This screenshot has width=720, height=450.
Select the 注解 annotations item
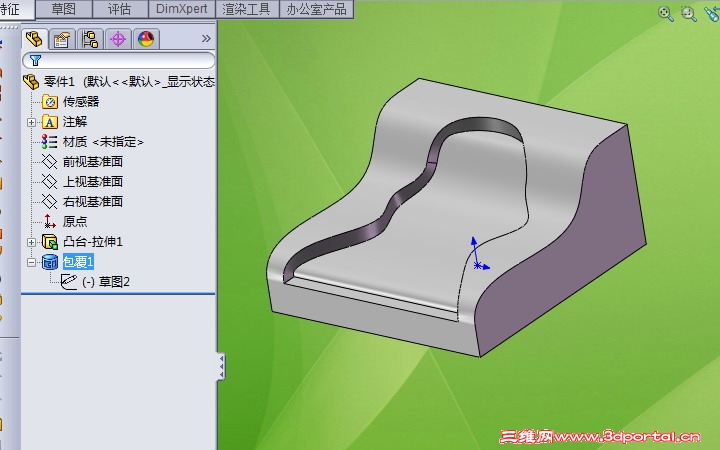(x=75, y=122)
